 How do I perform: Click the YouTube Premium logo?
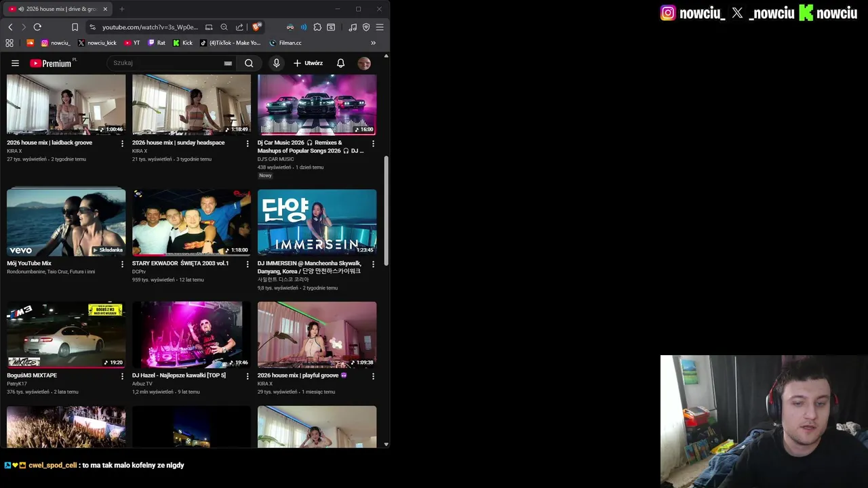tap(51, 63)
